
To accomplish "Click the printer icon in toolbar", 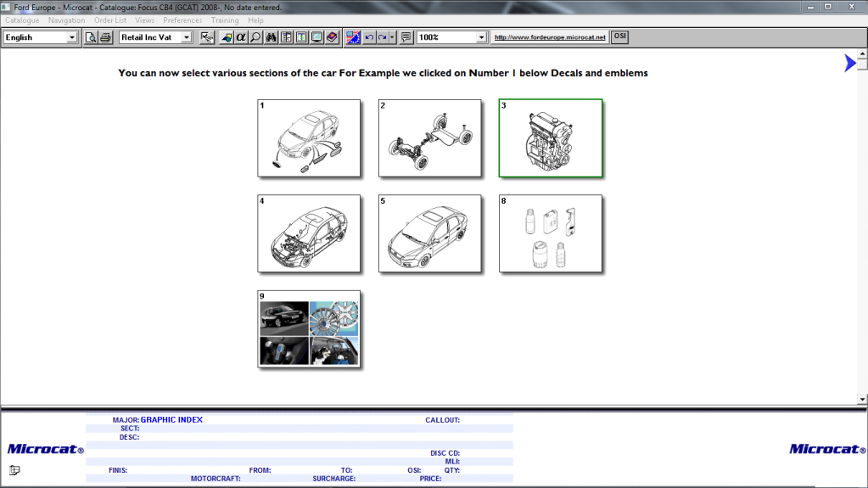I will pos(105,37).
